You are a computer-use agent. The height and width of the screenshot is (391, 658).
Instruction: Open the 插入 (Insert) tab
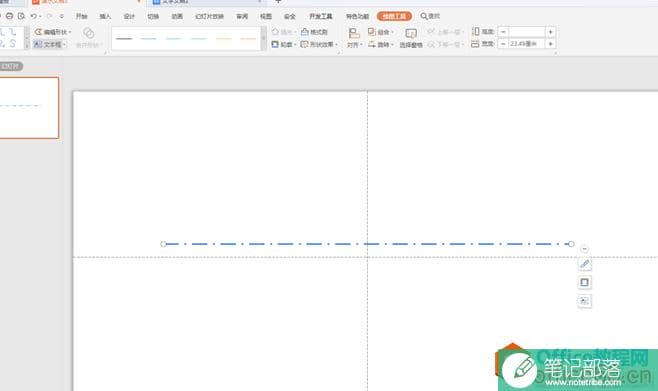[x=105, y=16]
